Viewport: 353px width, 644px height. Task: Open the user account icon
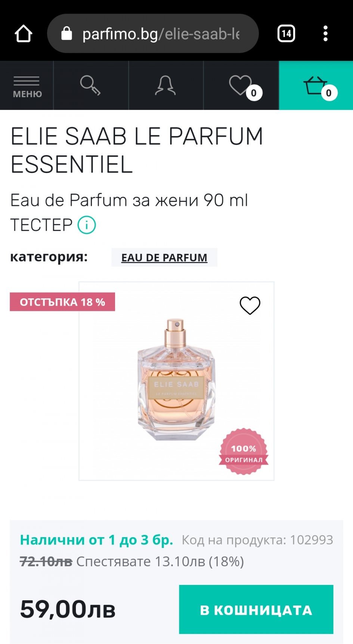(x=165, y=85)
